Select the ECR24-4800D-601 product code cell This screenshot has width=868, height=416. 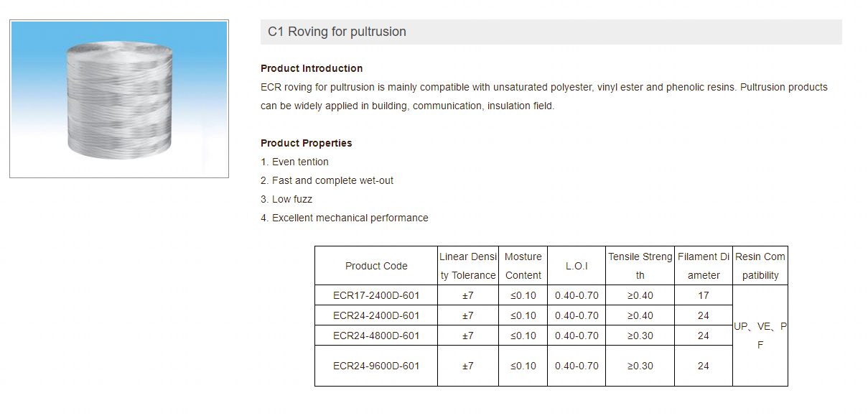pyautogui.click(x=376, y=336)
